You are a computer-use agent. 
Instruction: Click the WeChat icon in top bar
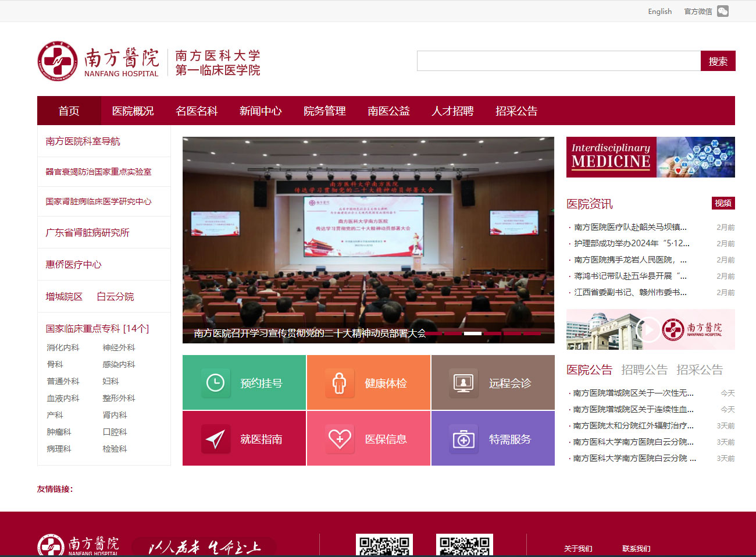(x=723, y=11)
